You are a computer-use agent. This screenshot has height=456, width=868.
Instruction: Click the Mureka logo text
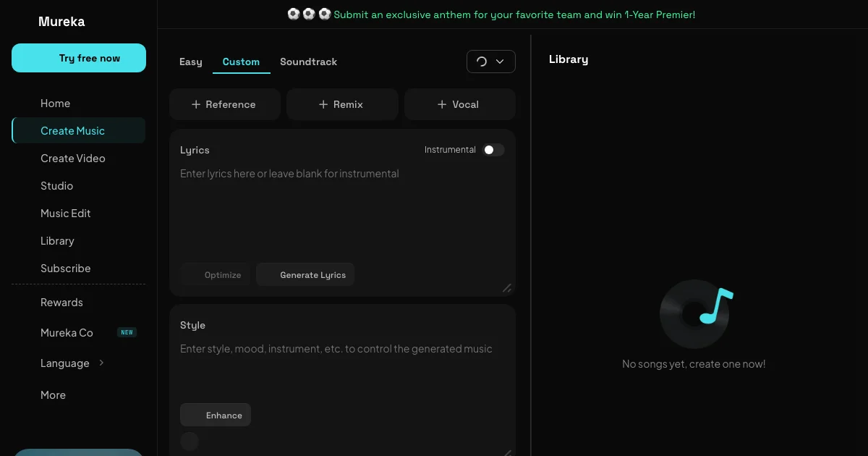pyautogui.click(x=61, y=22)
